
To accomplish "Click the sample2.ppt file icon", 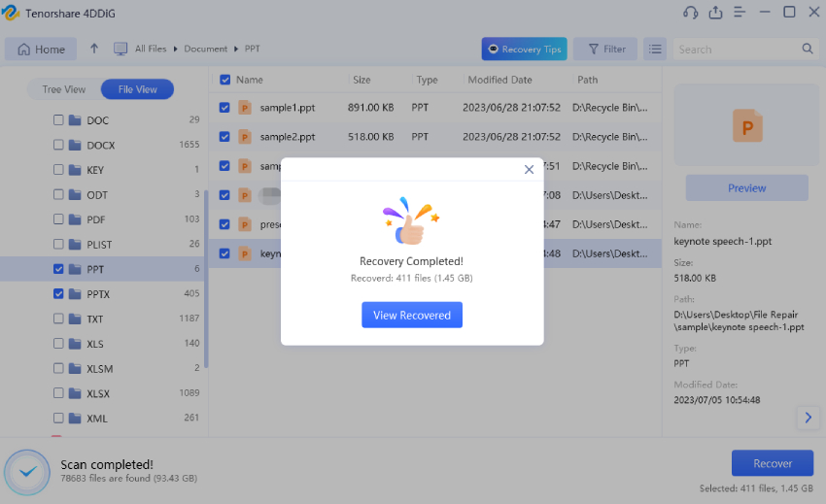I will [x=245, y=137].
